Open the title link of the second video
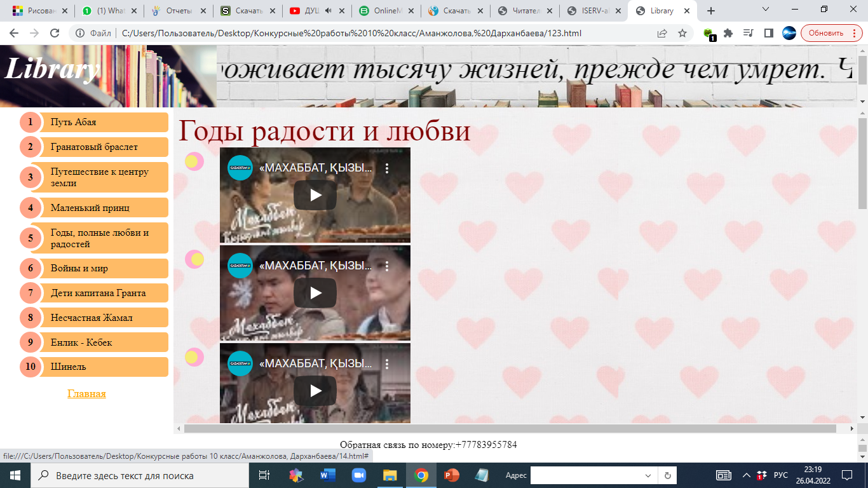868x488 pixels. coord(315,266)
